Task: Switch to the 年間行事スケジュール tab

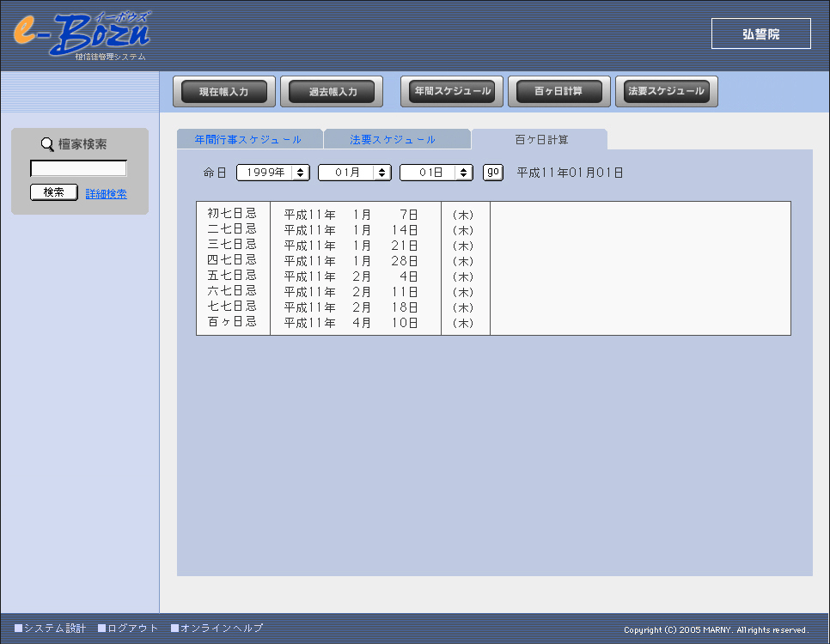Action: [x=248, y=139]
